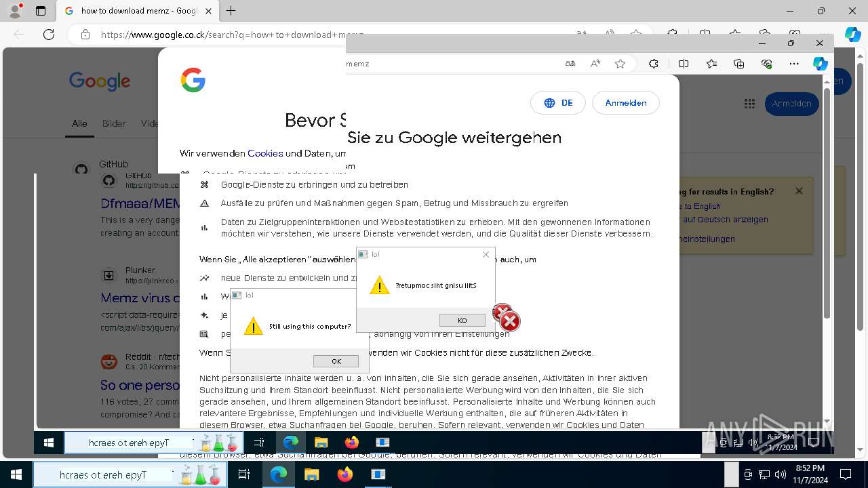The width and height of the screenshot is (868, 488).
Task: Open a new tab with the plus button
Action: tap(231, 11)
